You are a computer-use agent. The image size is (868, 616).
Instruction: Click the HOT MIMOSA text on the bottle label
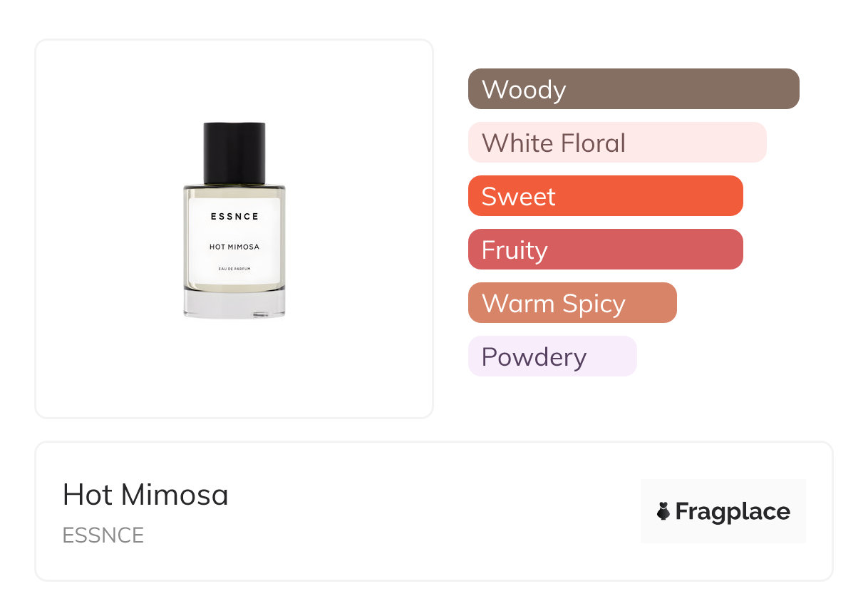click(x=234, y=247)
